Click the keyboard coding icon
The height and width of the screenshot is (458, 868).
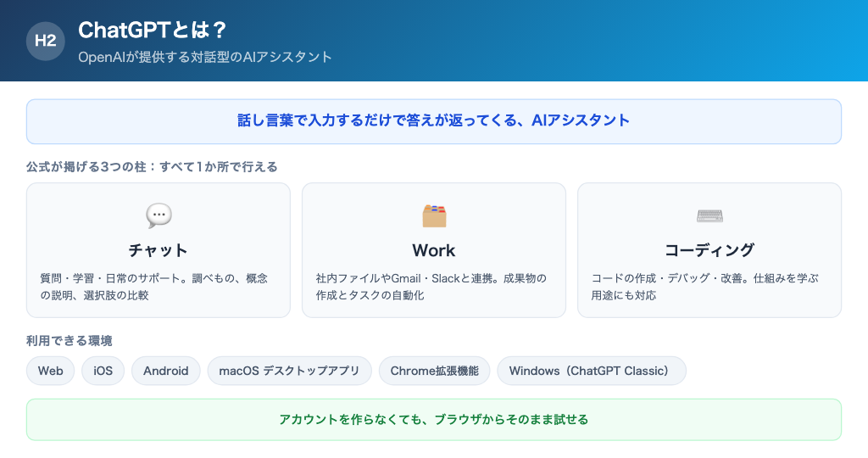click(709, 215)
